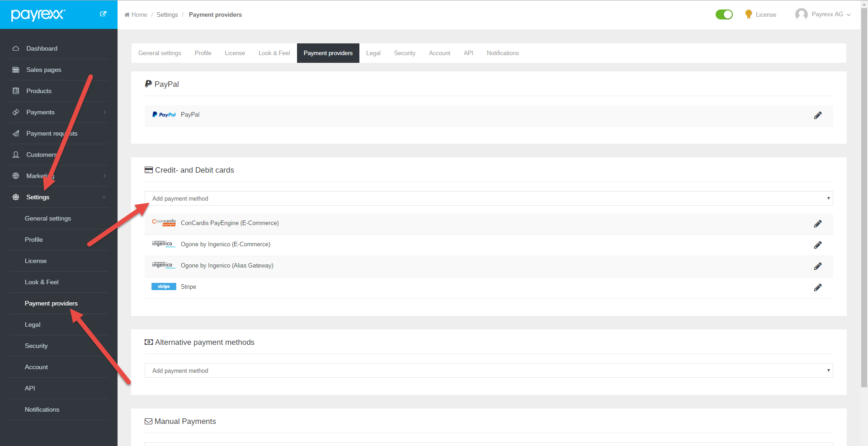868x446 pixels.
Task: Open License link in header
Action: pos(766,14)
